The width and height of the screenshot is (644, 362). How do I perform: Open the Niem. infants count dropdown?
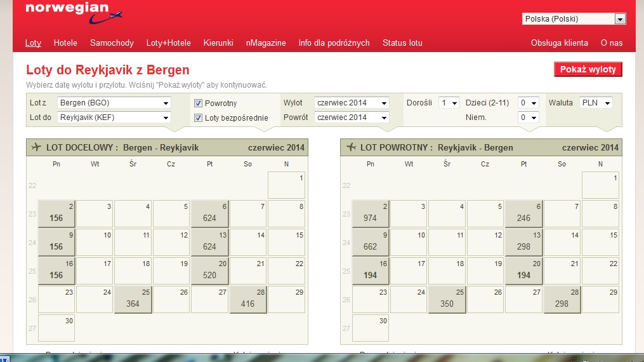pos(528,117)
